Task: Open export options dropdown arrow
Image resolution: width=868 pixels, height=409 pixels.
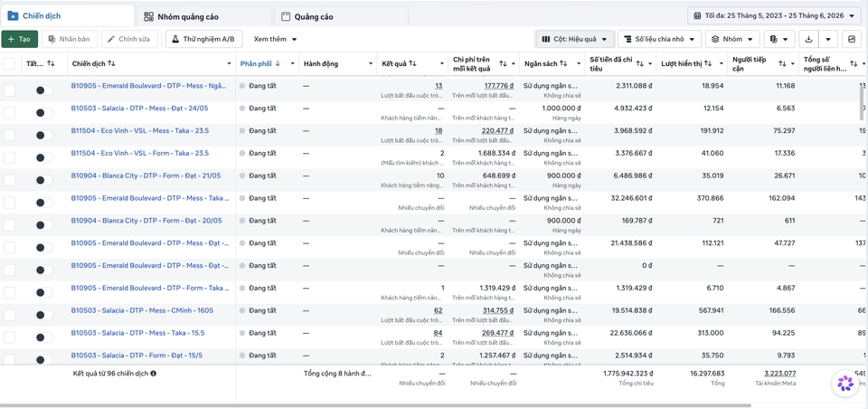Action: click(828, 39)
